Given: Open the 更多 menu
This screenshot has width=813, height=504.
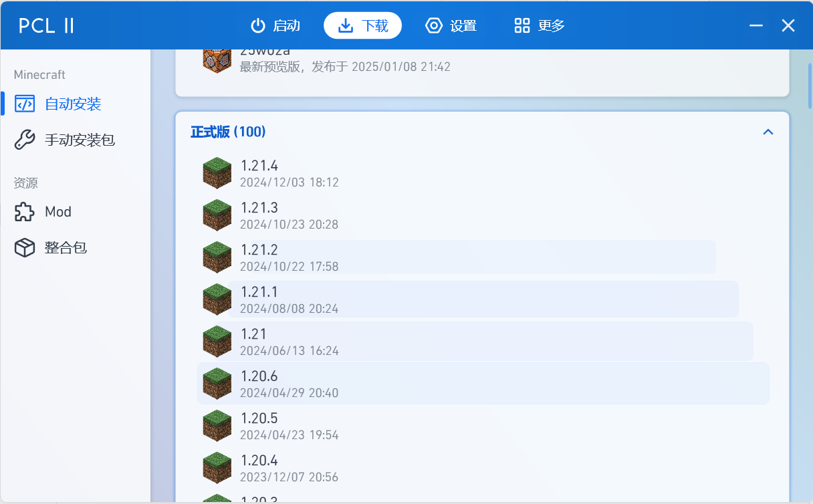Looking at the screenshot, I should point(539,25).
